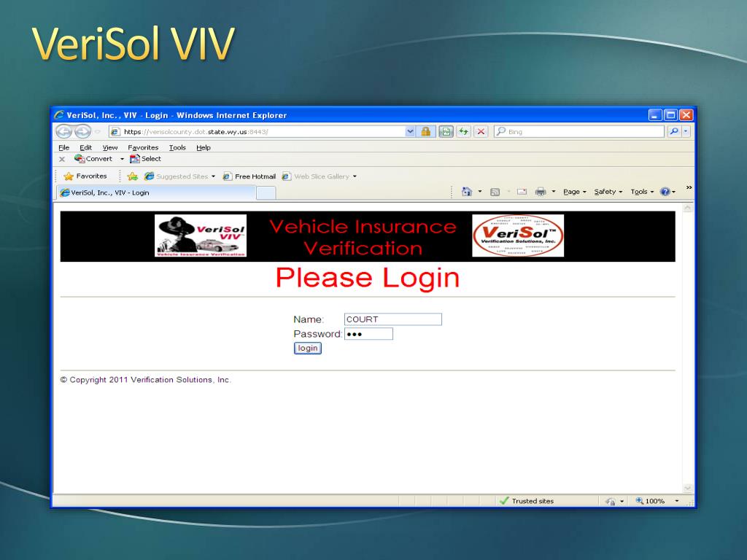Click the VeriSol VIV trooper logo image
The height and width of the screenshot is (560, 747).
pyautogui.click(x=201, y=236)
